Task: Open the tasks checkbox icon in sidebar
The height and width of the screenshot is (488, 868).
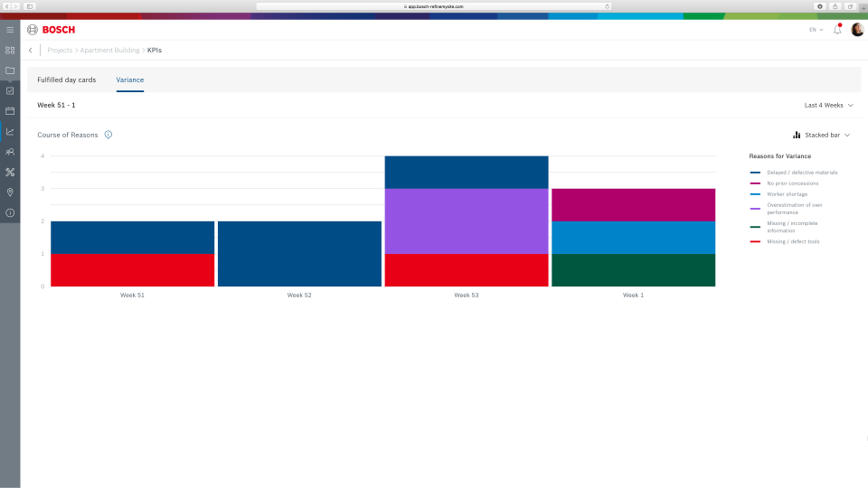Action: pyautogui.click(x=10, y=90)
